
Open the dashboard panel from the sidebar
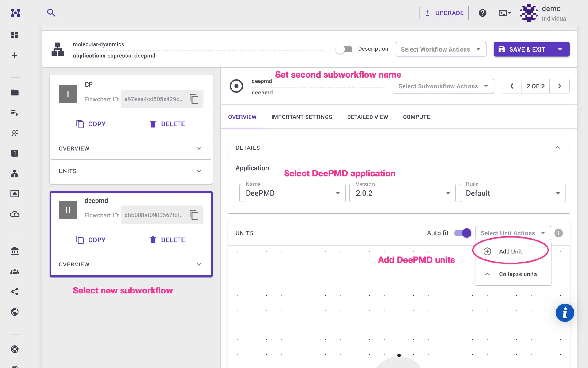click(x=14, y=35)
